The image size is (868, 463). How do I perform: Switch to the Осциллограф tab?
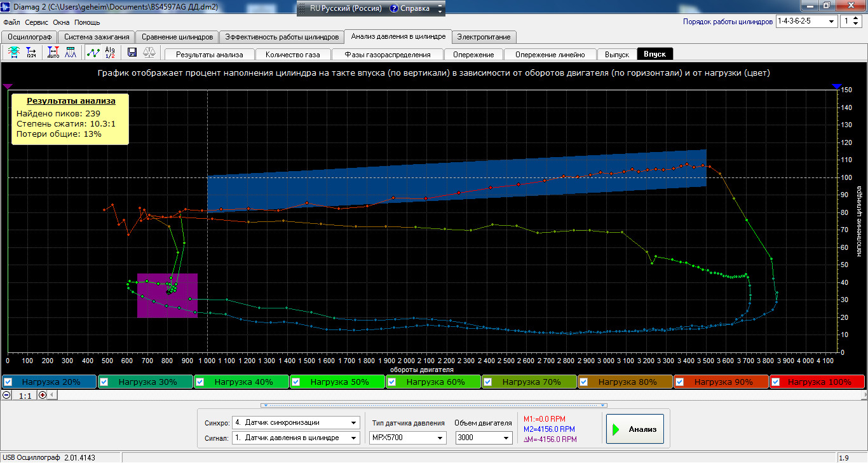click(29, 37)
